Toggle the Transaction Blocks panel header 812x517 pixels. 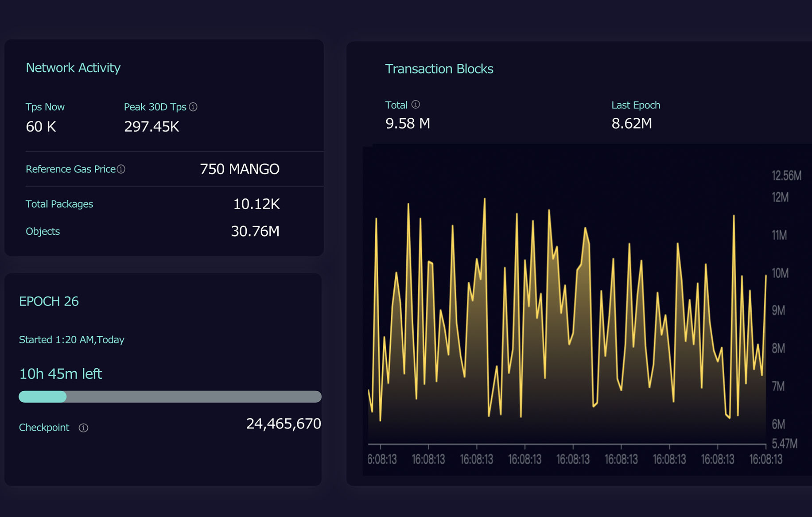coord(439,69)
